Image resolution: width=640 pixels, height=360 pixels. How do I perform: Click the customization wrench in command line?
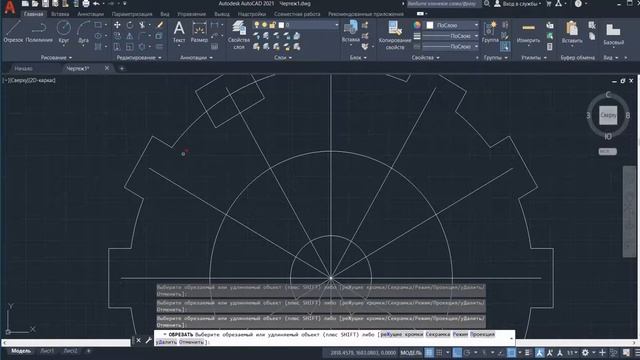(x=149, y=340)
